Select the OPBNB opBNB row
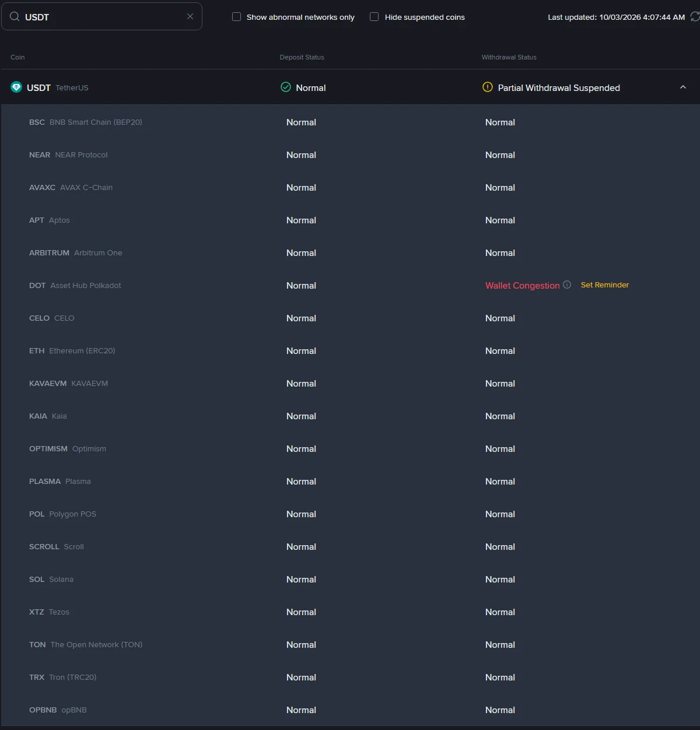The width and height of the screenshot is (700, 730). tap(350, 710)
